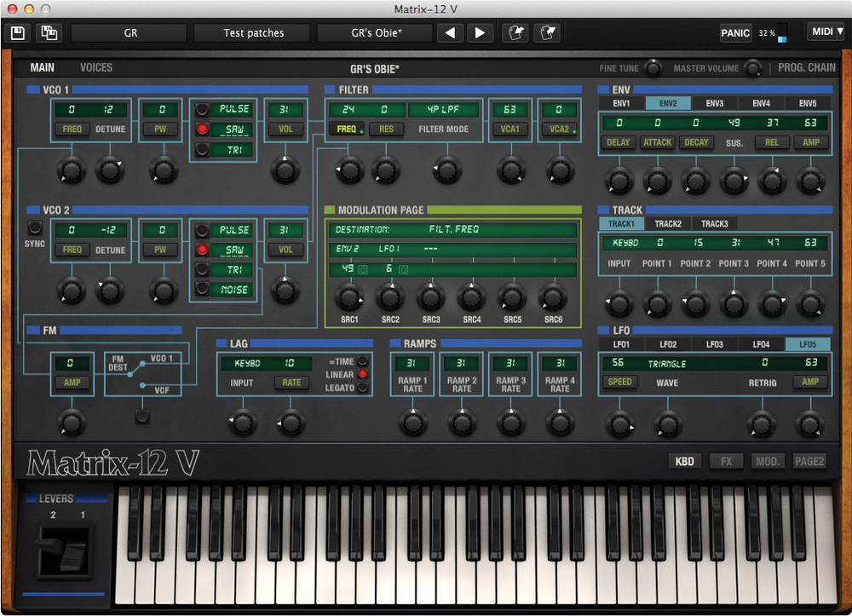Screen dimensions: 852x616
Task: Click the Save preset floppy icon
Action: coord(18,33)
